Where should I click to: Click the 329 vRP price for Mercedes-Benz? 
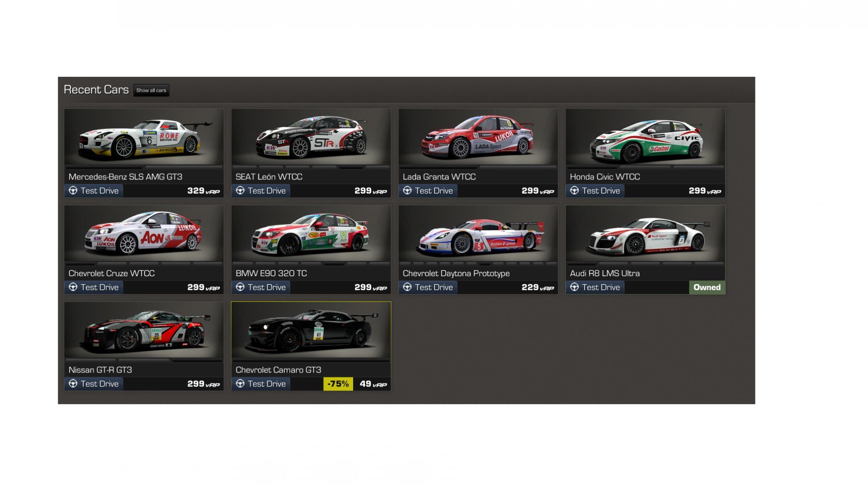coord(203,191)
